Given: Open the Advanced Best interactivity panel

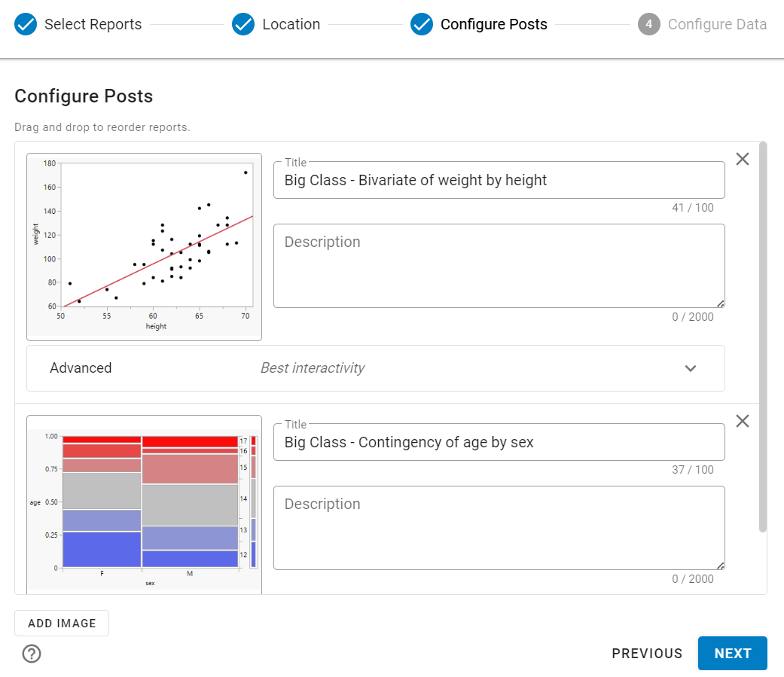Looking at the screenshot, I should point(375,368).
